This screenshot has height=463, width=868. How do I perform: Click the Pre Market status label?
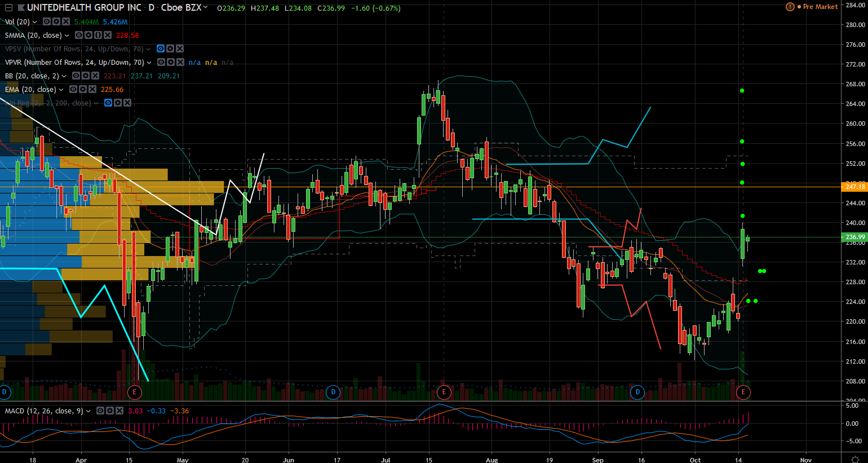click(x=820, y=7)
